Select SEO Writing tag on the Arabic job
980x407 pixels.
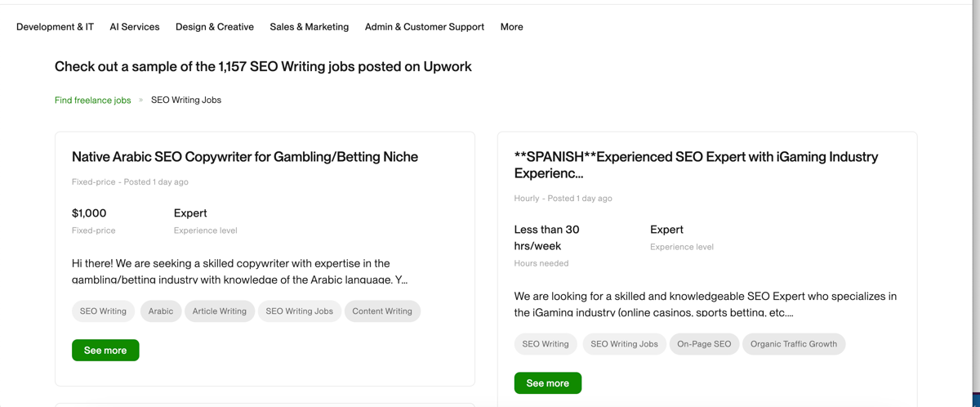103,311
